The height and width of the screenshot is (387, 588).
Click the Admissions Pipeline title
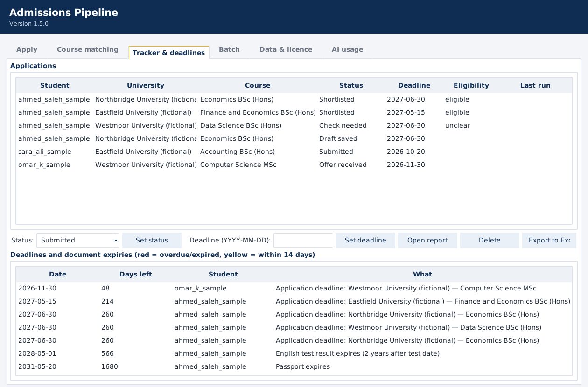[x=63, y=13]
